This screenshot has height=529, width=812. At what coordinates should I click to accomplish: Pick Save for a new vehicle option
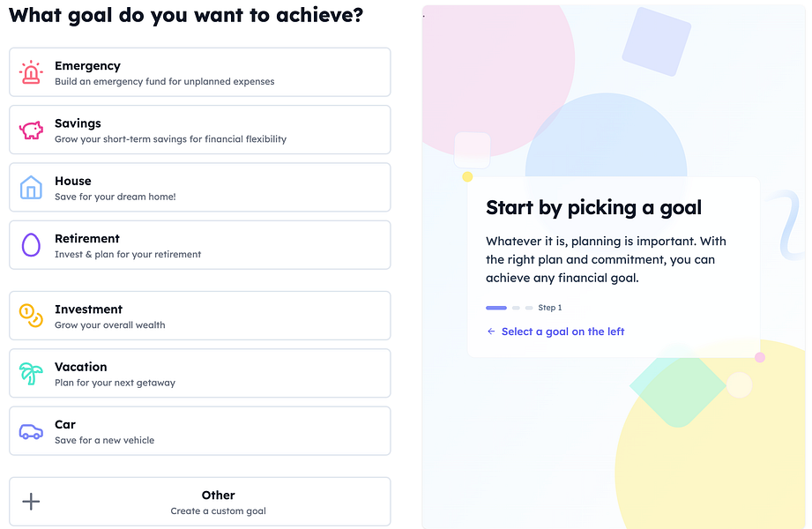point(200,430)
